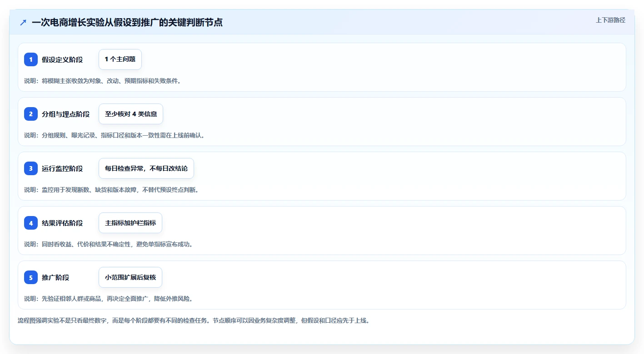Click description starting 监控用于发现断数

111,190
